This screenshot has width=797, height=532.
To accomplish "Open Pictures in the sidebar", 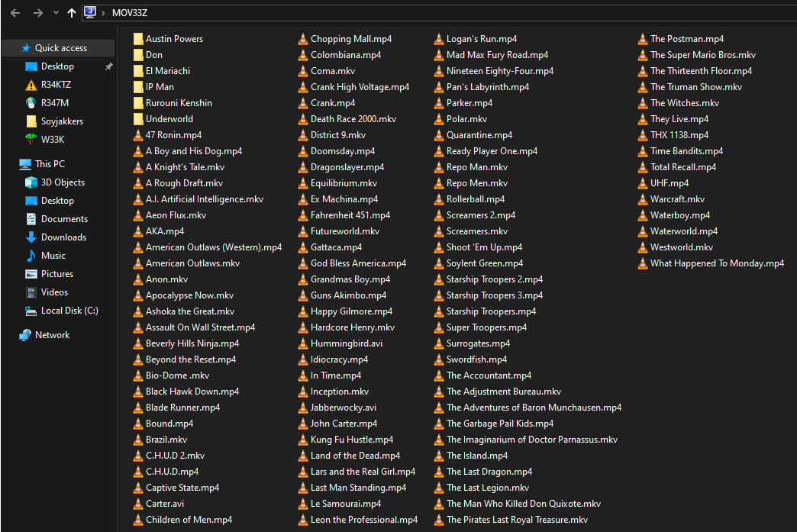I will point(57,273).
